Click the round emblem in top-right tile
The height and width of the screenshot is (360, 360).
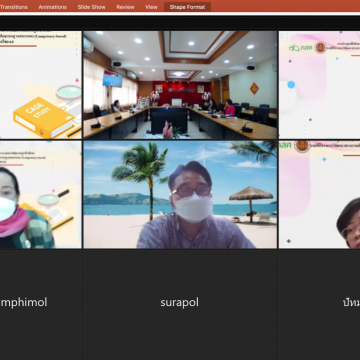coord(320,47)
